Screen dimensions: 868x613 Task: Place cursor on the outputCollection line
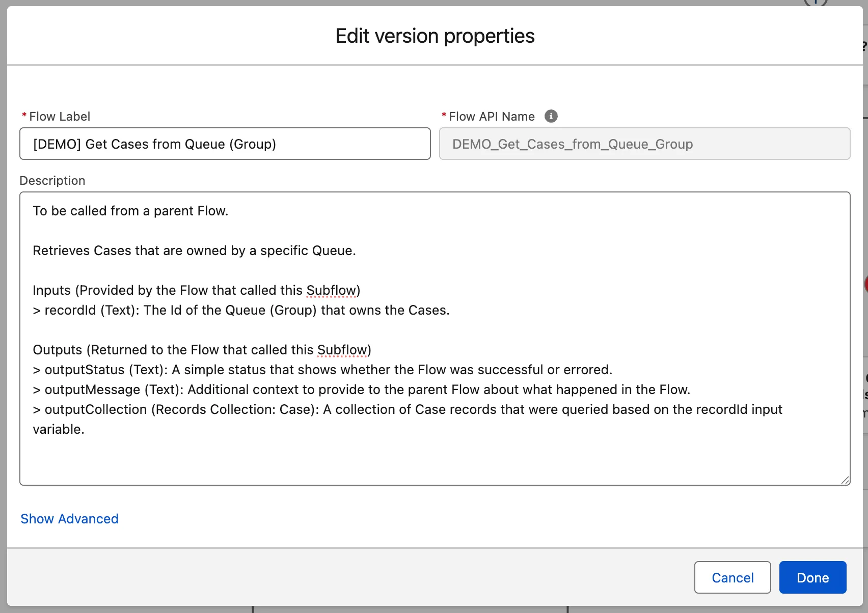coord(407,409)
